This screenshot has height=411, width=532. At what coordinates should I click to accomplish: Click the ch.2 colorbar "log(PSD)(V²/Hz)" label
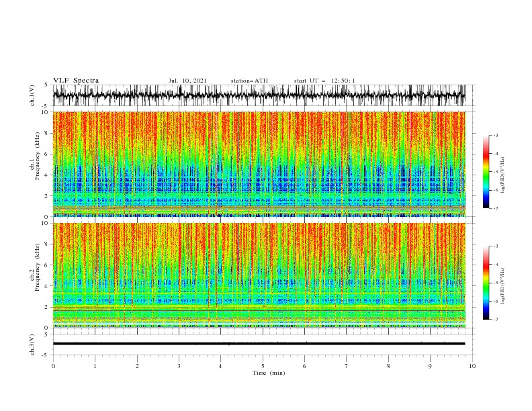(x=502, y=286)
